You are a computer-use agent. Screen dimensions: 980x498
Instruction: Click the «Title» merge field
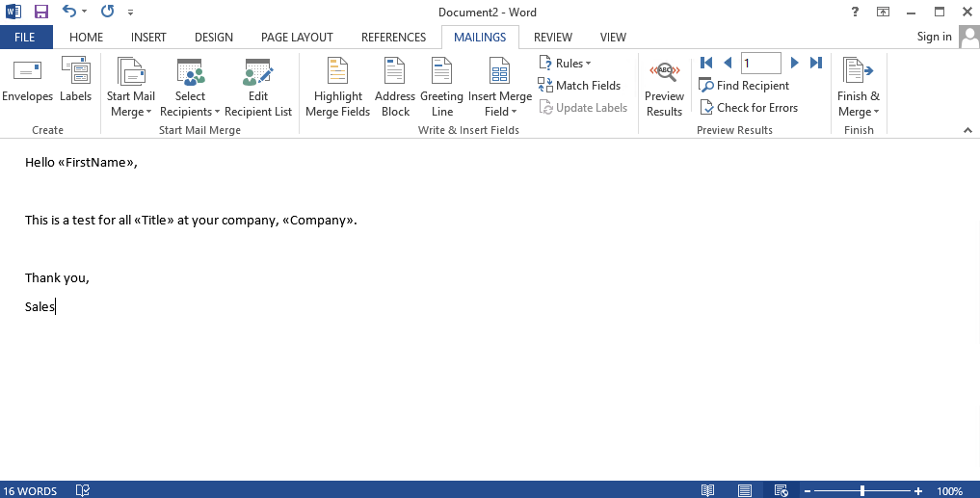tap(154, 220)
